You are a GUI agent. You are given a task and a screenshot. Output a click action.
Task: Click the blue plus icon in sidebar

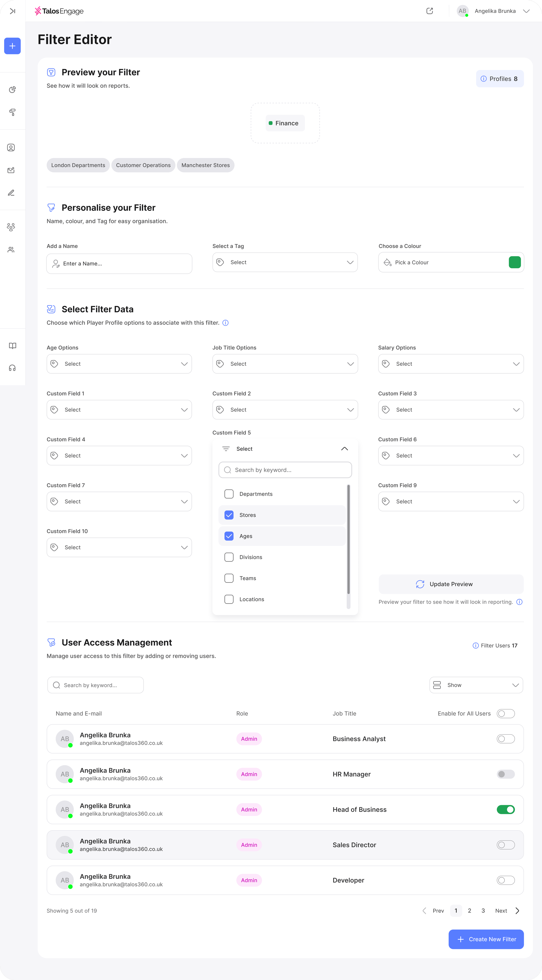pyautogui.click(x=12, y=46)
